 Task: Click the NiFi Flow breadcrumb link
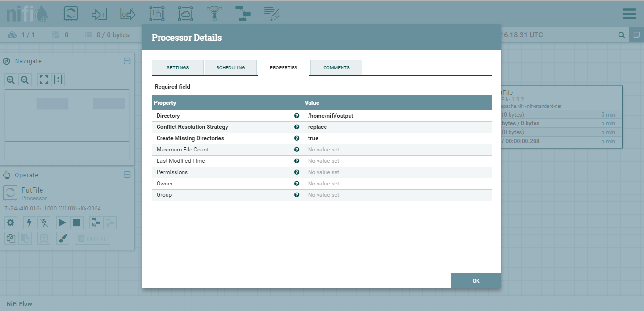point(19,303)
